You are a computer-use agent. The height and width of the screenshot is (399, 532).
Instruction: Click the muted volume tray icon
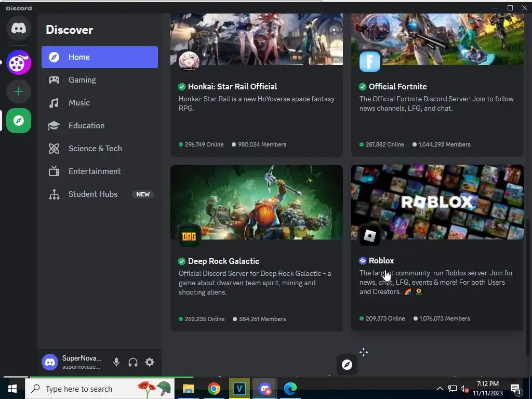[x=465, y=389]
